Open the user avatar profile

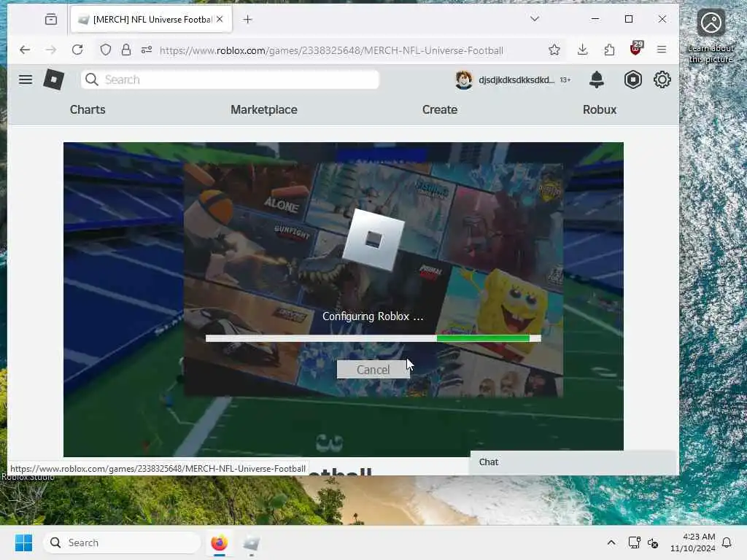[463, 79]
